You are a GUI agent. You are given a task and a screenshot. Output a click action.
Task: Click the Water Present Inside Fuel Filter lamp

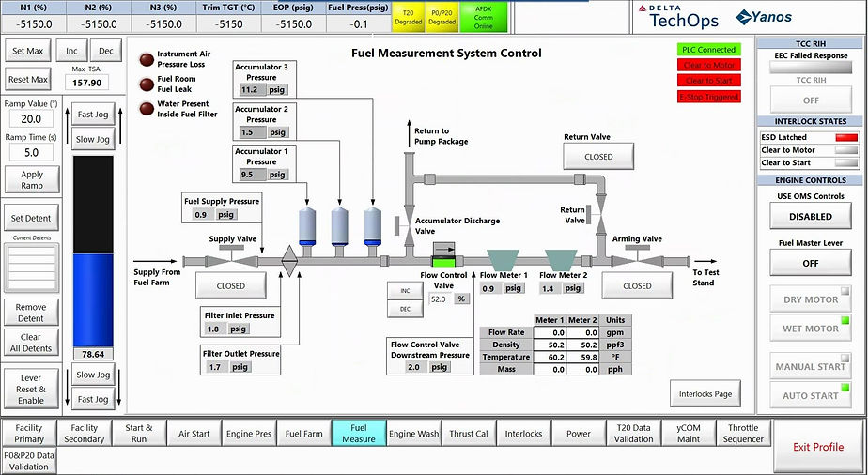(x=147, y=109)
